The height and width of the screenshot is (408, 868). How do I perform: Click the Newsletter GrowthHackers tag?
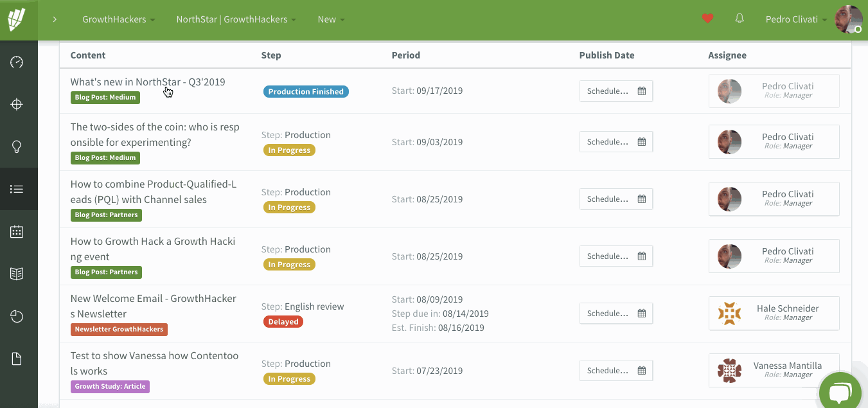pyautogui.click(x=119, y=330)
